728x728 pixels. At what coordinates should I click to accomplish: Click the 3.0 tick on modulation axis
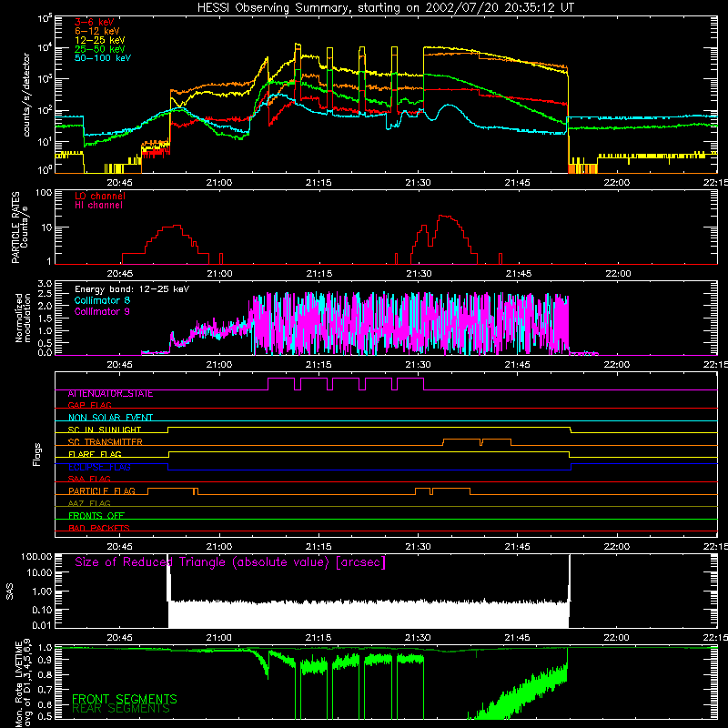[x=45, y=284]
